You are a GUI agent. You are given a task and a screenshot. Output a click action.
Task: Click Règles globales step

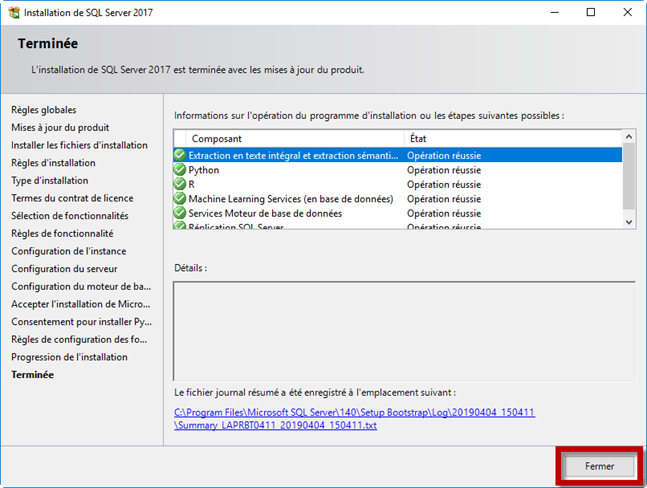44,110
